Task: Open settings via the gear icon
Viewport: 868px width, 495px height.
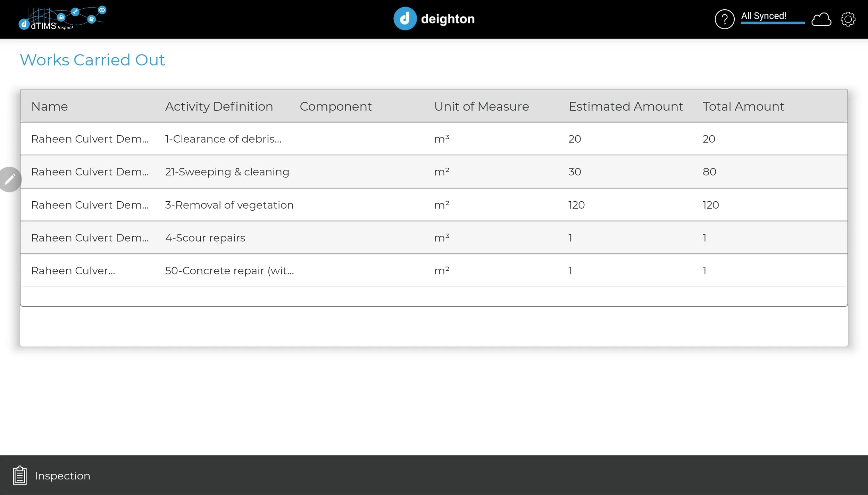Action: pyautogui.click(x=848, y=19)
